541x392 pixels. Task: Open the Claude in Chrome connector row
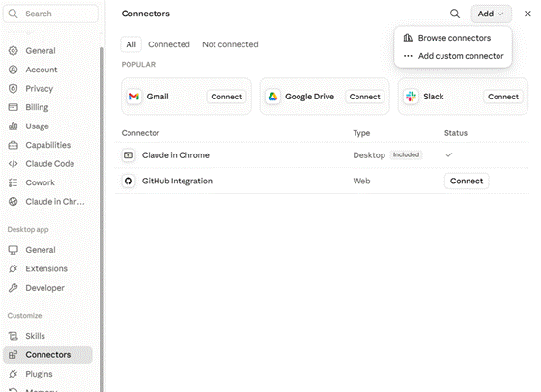(x=322, y=155)
